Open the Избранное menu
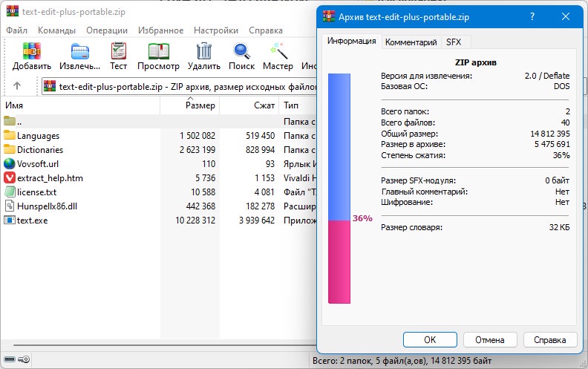 pyautogui.click(x=160, y=30)
